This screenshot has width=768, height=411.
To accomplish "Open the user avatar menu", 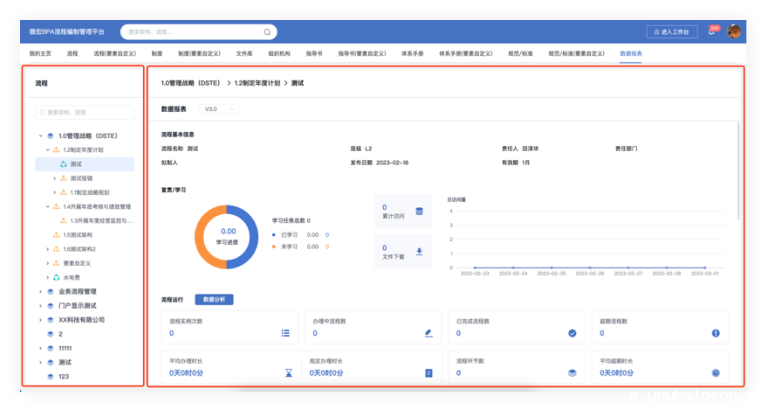I will click(x=735, y=31).
